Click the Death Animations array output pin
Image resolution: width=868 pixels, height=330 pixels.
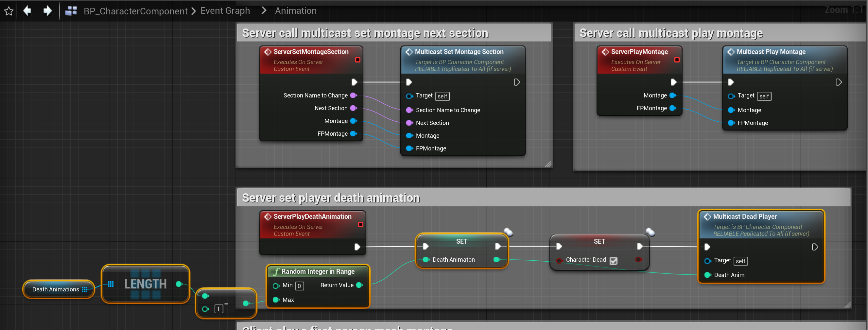[x=85, y=289]
